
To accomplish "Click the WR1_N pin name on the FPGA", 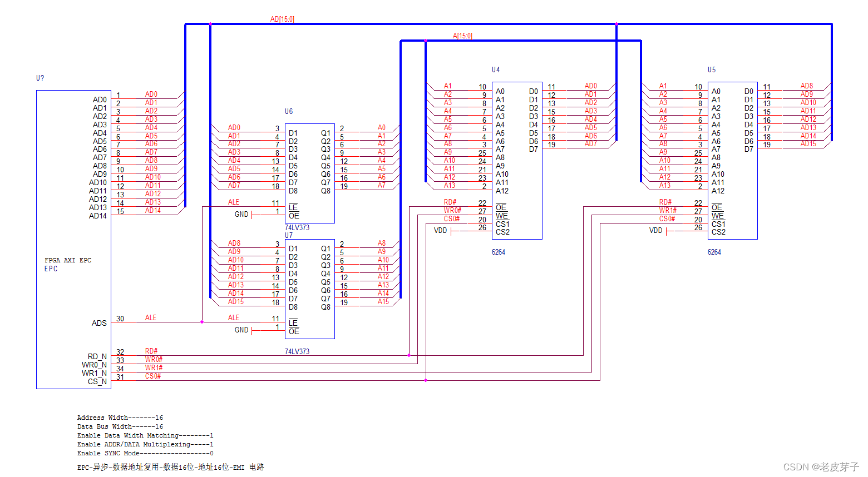I will point(94,373).
